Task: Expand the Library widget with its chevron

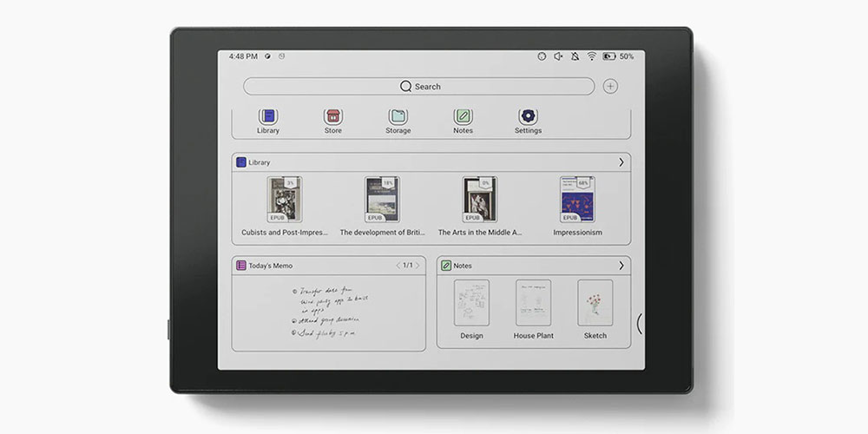Action: (621, 162)
